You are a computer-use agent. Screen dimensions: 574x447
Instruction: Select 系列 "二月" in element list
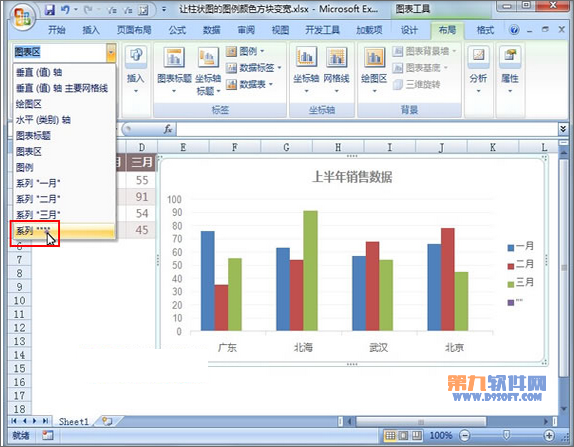click(64, 199)
